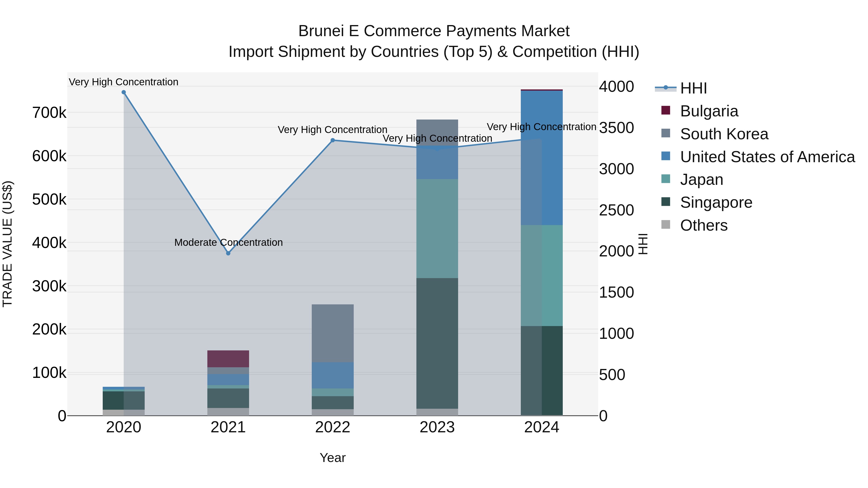The height and width of the screenshot is (488, 868).
Task: Click the HHI data point for 2020
Action: pyautogui.click(x=124, y=92)
